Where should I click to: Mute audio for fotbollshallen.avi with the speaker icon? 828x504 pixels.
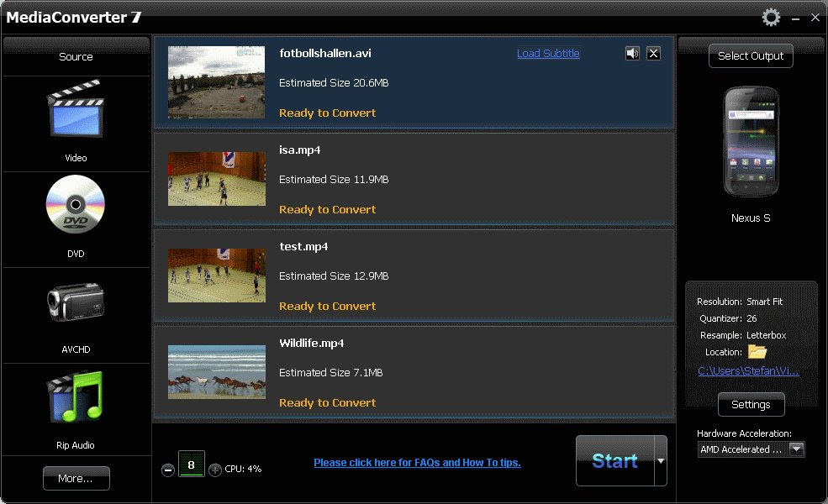click(x=632, y=53)
